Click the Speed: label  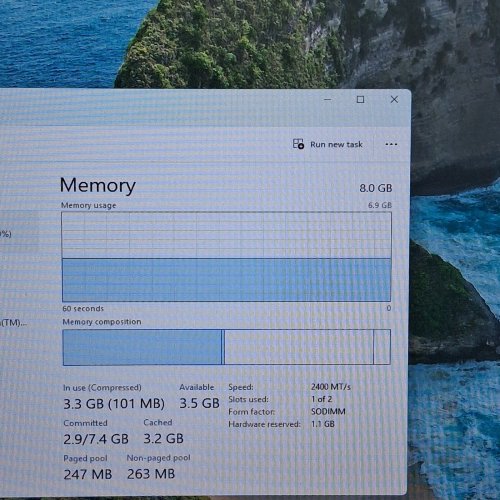(241, 387)
